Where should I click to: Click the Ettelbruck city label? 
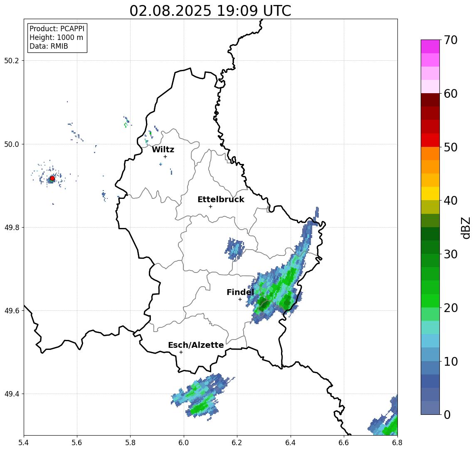221,199
